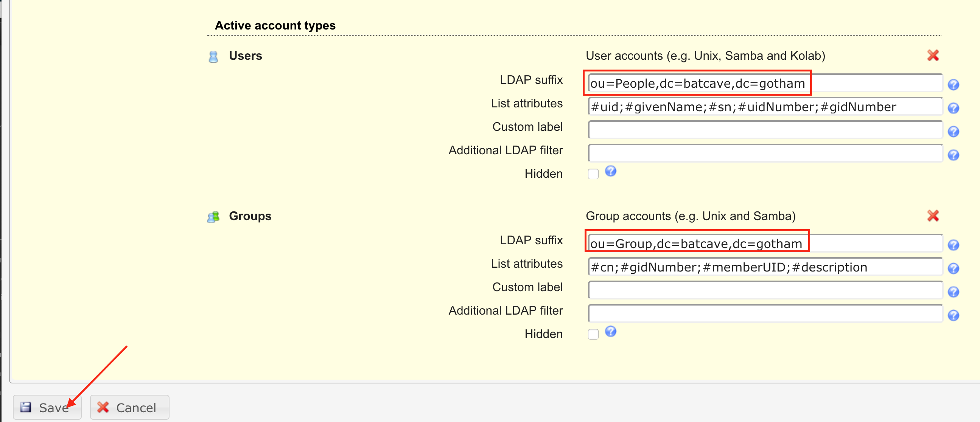Focus the Groups List attributes field
The image size is (980, 422).
point(765,267)
